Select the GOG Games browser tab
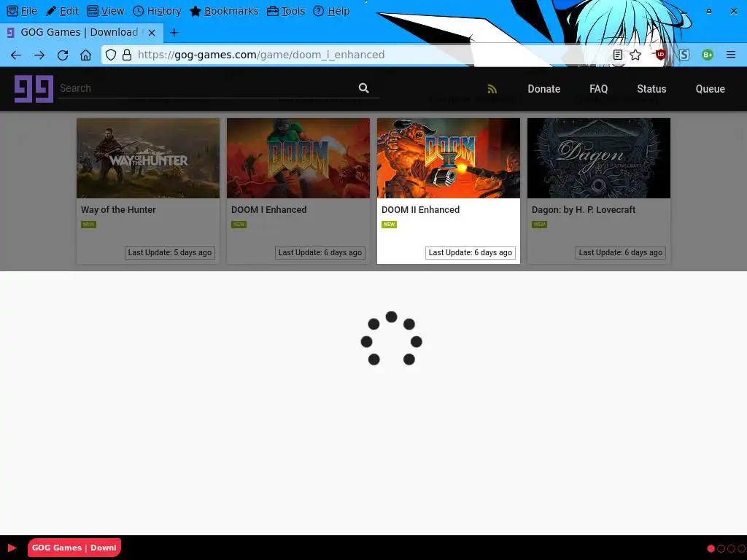This screenshot has height=560, width=747. click(x=82, y=32)
